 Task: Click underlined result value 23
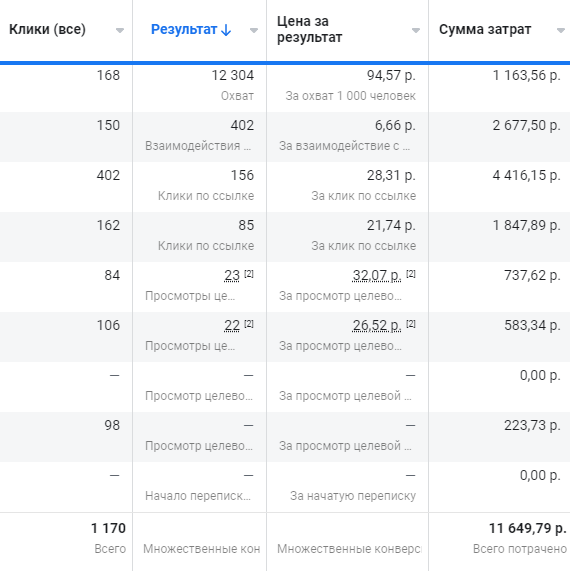pyautogui.click(x=232, y=275)
